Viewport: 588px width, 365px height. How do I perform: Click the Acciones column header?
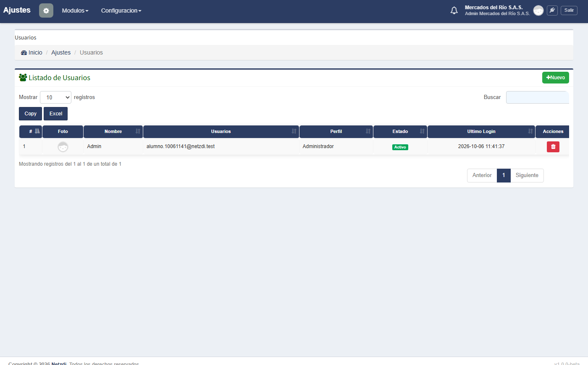[x=553, y=131]
